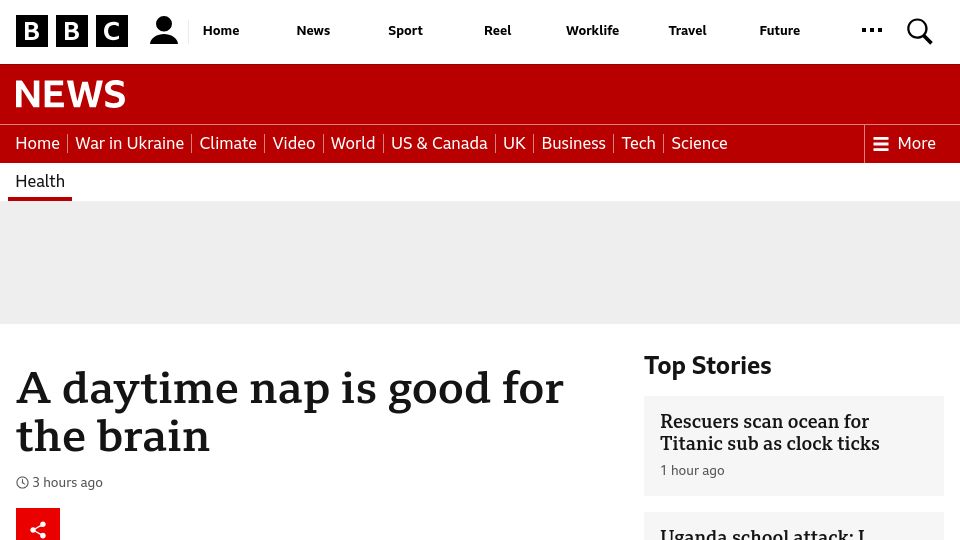Share the article using red share icon
This screenshot has height=540, width=960.
coord(38,524)
